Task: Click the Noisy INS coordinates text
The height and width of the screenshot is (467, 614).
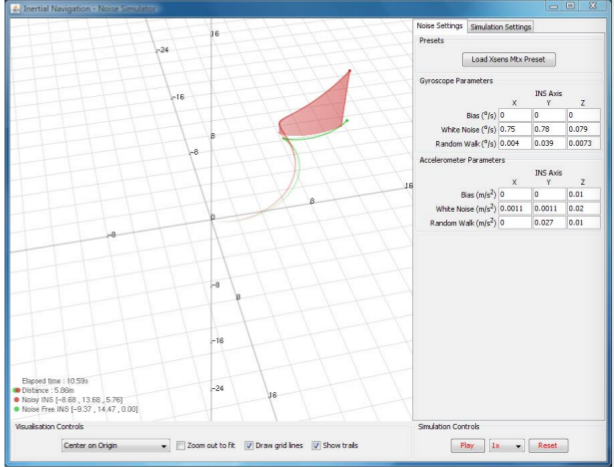Action: coord(72,400)
